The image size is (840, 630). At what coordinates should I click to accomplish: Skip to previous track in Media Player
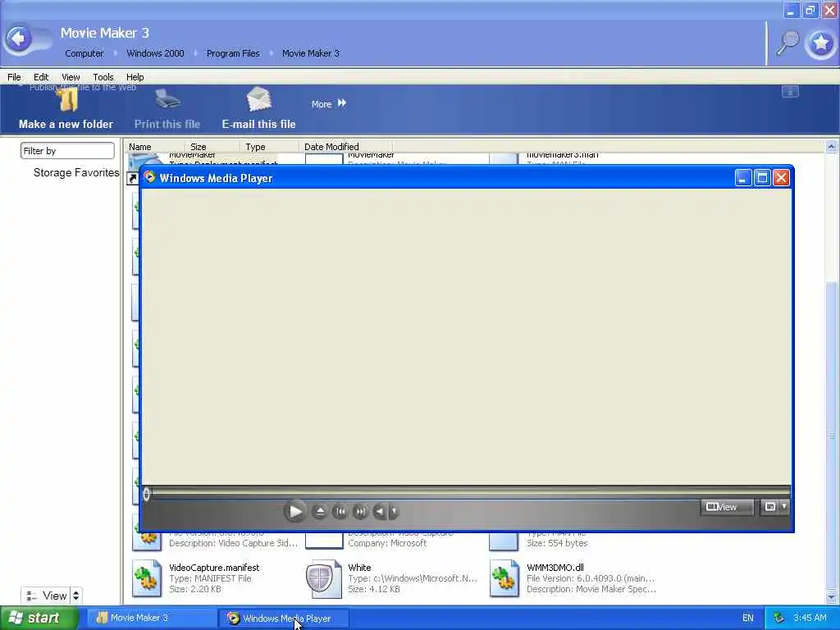pos(340,512)
